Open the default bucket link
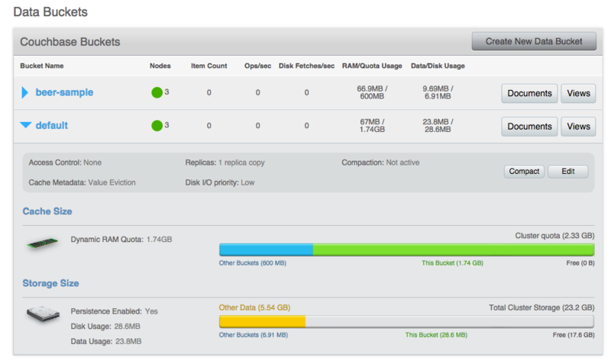 tap(51, 125)
